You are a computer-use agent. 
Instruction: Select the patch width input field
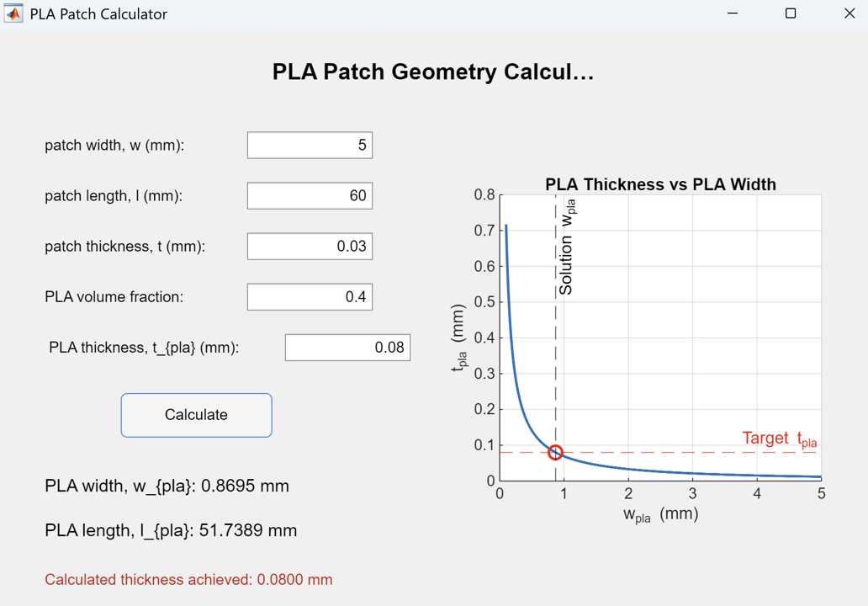pyautogui.click(x=310, y=145)
